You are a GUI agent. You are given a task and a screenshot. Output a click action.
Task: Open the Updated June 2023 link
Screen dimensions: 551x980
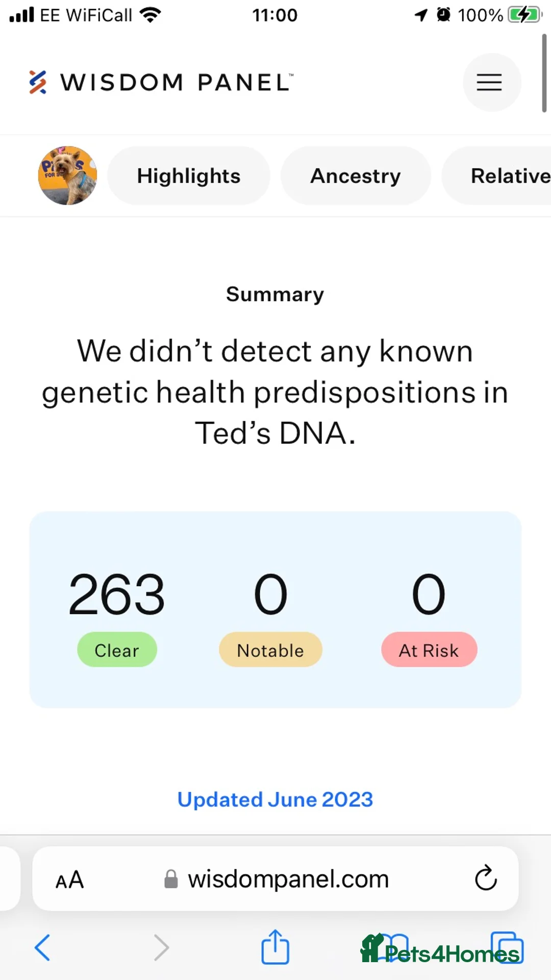coord(275,799)
